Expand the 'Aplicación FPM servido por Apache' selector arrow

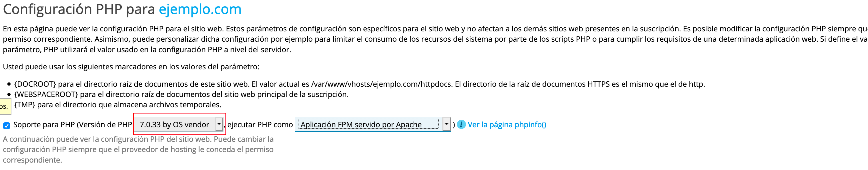447,124
